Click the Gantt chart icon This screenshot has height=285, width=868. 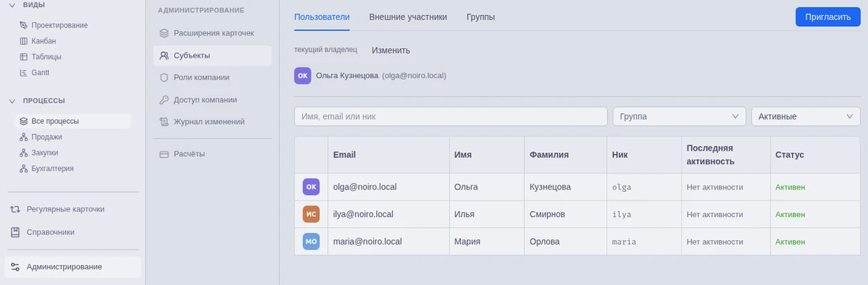pos(23,73)
